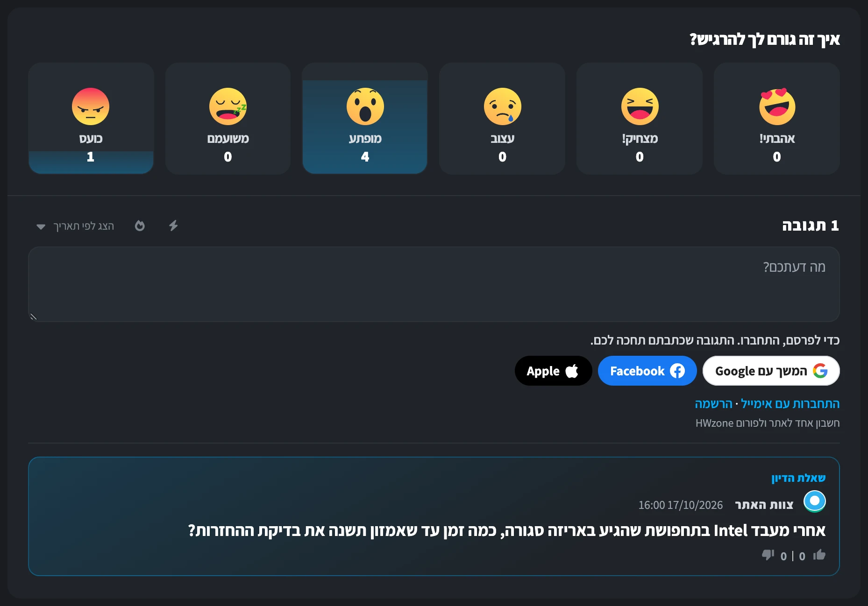Click the צוות האתר author name
868x606 pixels.
point(764,505)
